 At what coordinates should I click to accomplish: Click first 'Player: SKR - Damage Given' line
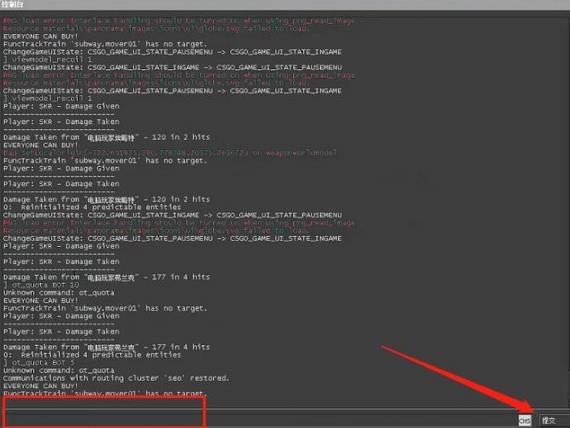coord(61,106)
